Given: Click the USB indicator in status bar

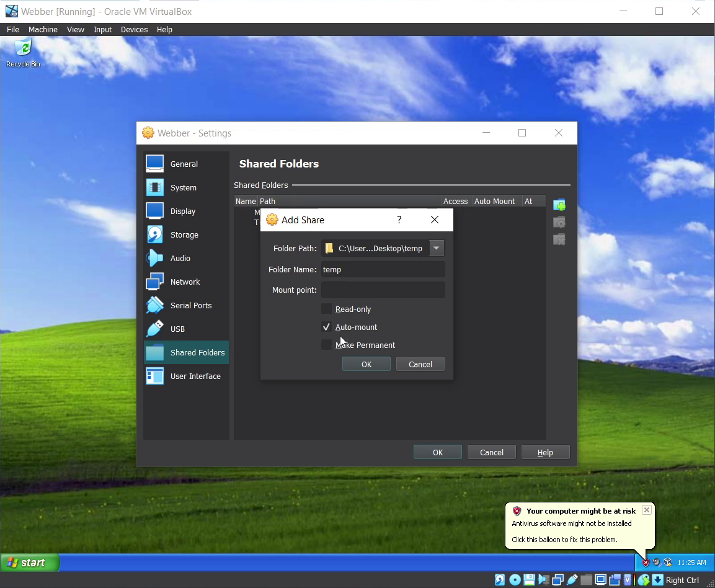Looking at the screenshot, I should click(x=572, y=580).
